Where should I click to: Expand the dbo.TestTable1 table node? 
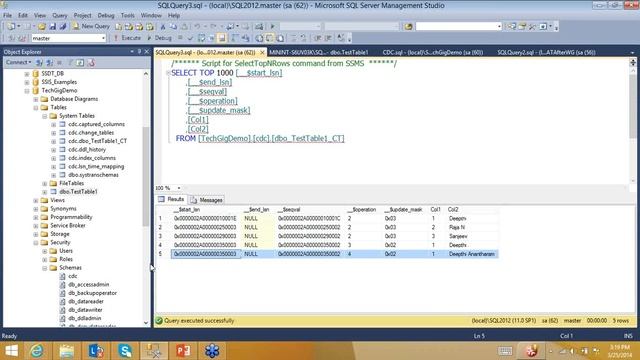(44, 192)
